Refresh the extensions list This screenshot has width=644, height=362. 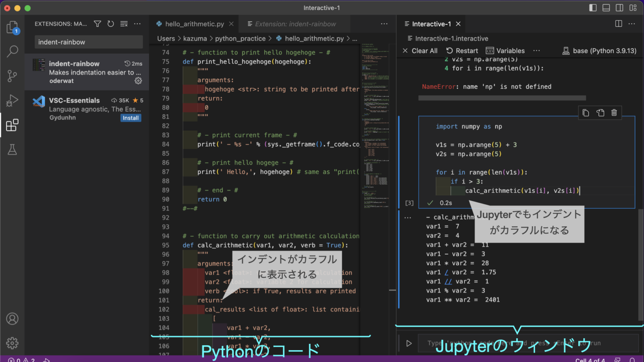(x=111, y=24)
